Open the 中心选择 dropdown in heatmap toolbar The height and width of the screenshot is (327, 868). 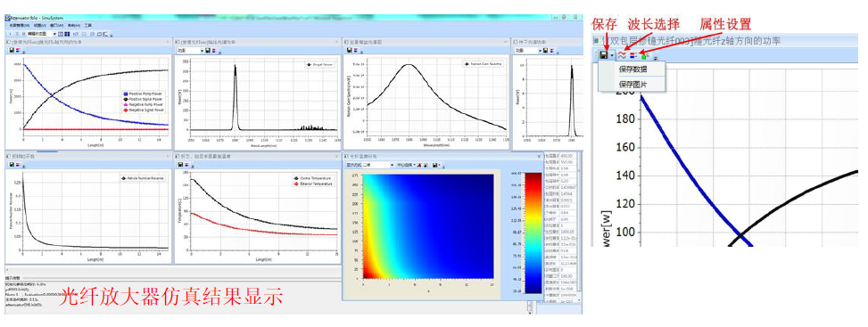[406, 165]
